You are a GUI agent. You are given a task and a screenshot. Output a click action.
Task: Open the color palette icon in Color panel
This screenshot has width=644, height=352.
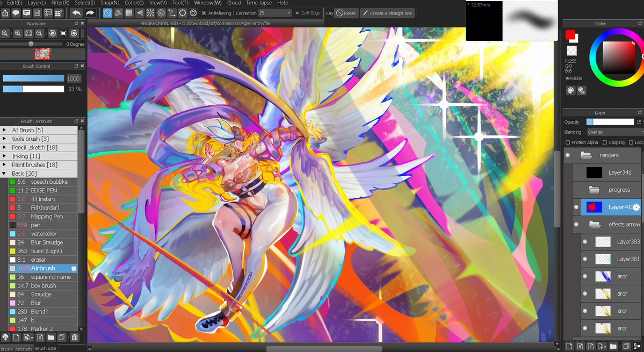[570, 90]
